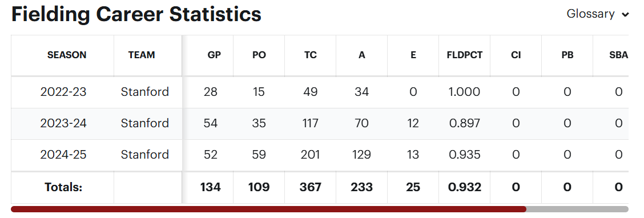
Task: Click the Fielding Career Statistics heading
Action: click(x=136, y=14)
